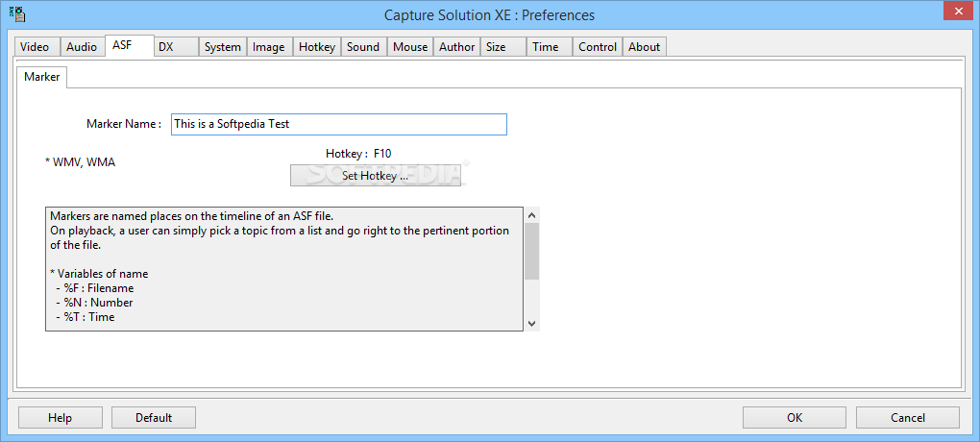Open the Audio preferences tab

82,47
